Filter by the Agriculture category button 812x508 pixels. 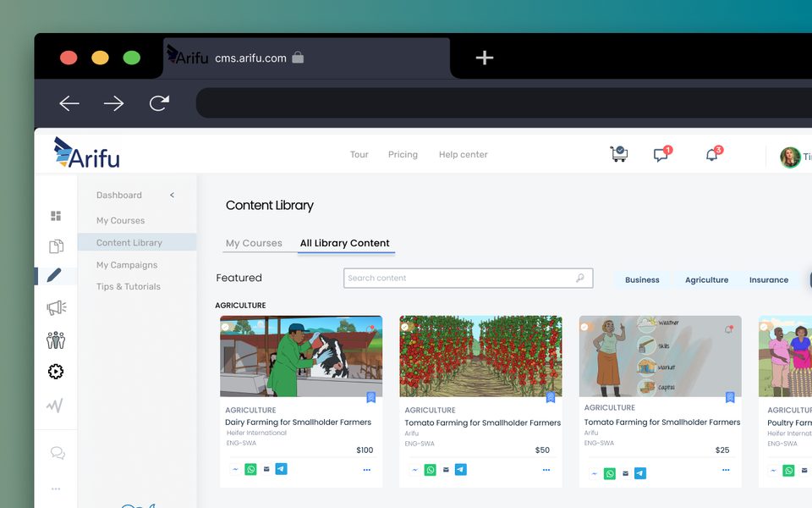(707, 280)
